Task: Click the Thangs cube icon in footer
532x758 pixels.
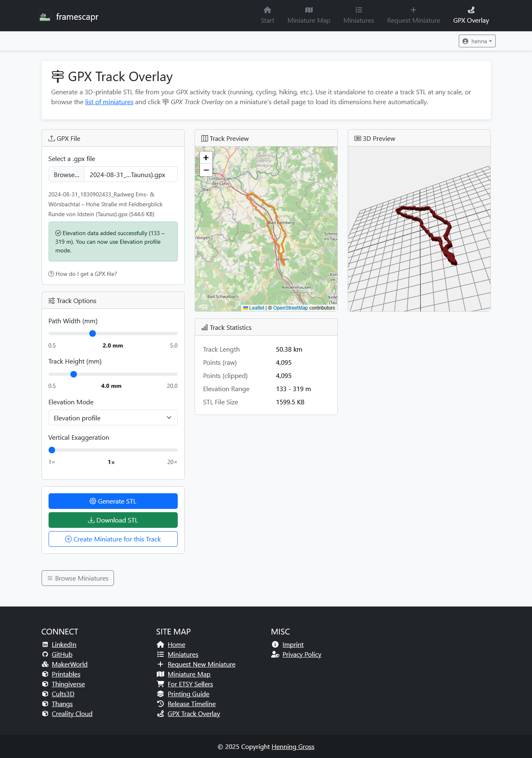Action: click(x=45, y=704)
